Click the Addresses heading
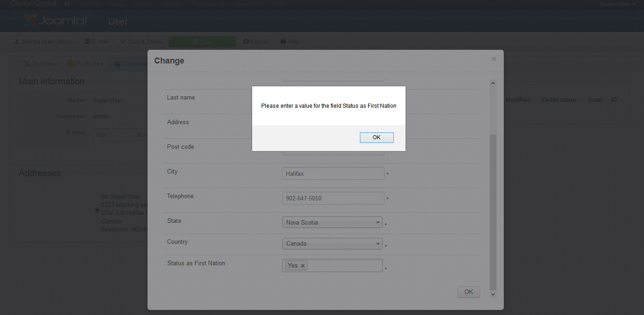The width and height of the screenshot is (644, 315). coord(40,173)
